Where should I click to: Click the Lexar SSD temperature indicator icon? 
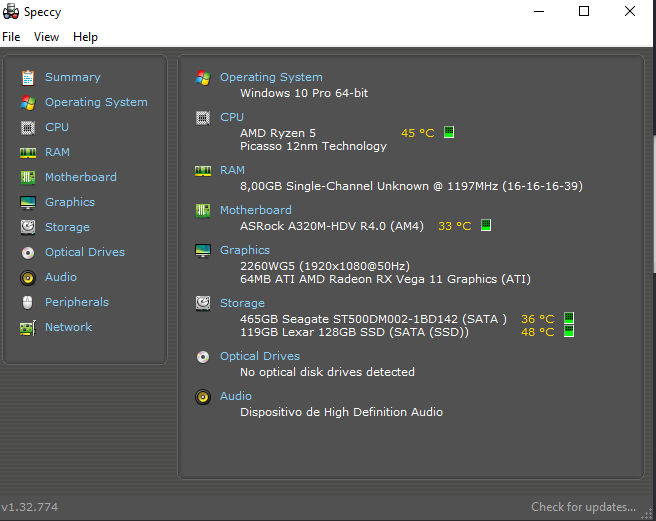(569, 331)
